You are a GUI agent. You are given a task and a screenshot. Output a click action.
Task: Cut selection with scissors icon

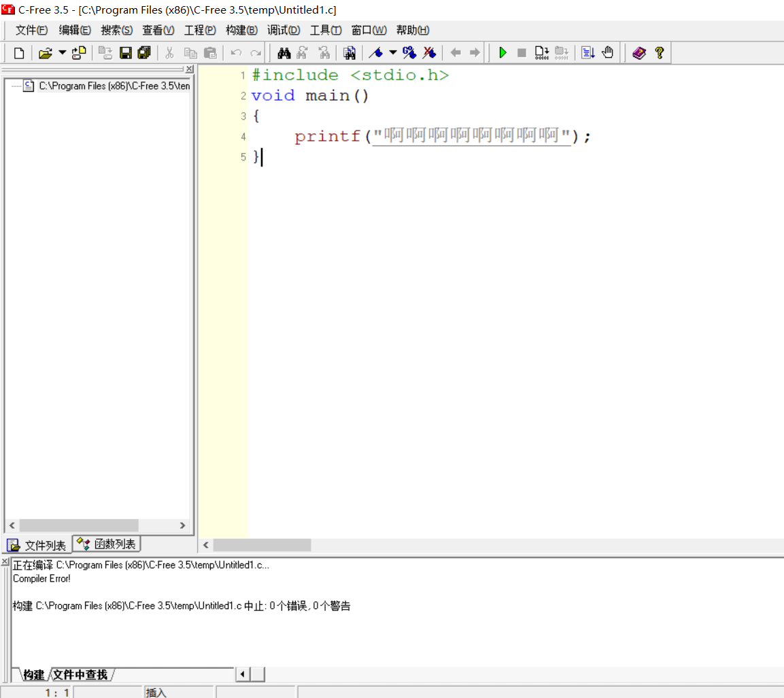(169, 53)
